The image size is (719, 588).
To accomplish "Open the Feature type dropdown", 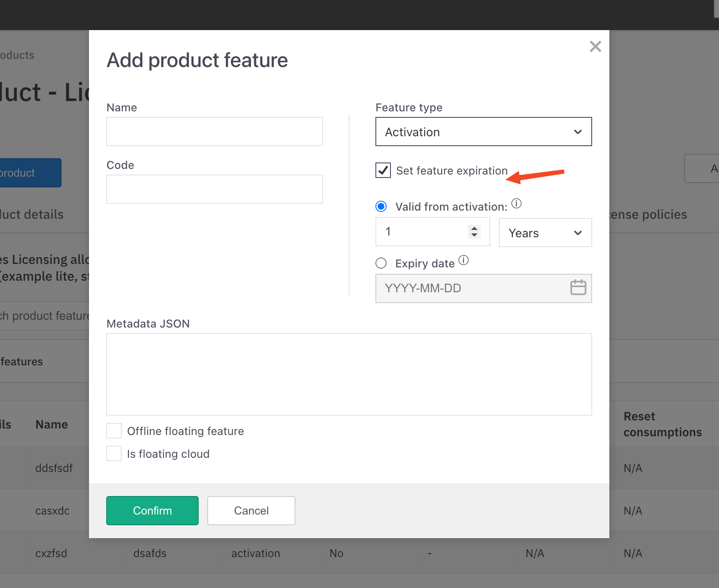I will (x=483, y=132).
